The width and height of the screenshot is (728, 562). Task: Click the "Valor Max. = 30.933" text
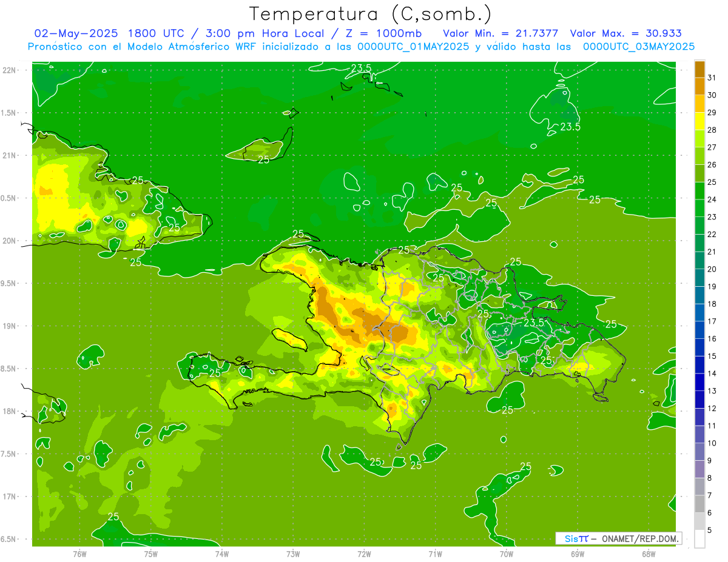pos(625,33)
